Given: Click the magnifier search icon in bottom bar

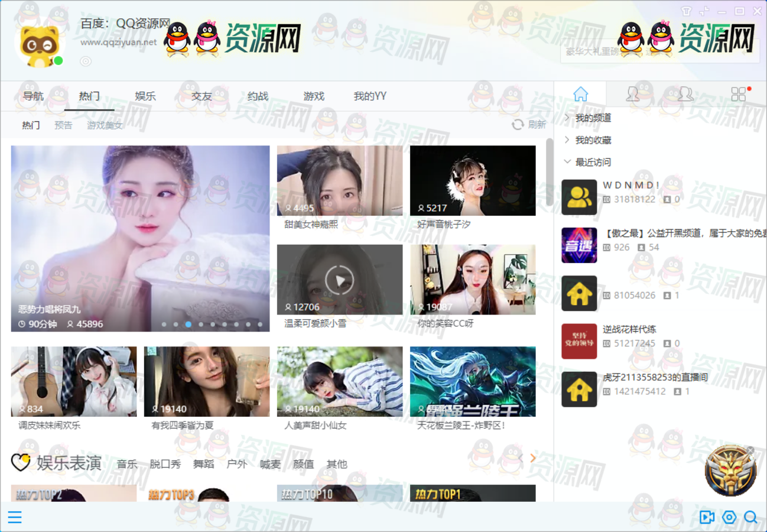Looking at the screenshot, I should click(x=751, y=517).
